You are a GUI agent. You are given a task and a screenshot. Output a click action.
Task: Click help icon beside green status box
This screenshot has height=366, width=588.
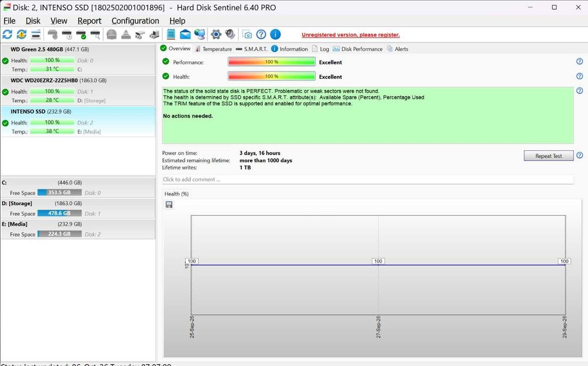point(579,90)
